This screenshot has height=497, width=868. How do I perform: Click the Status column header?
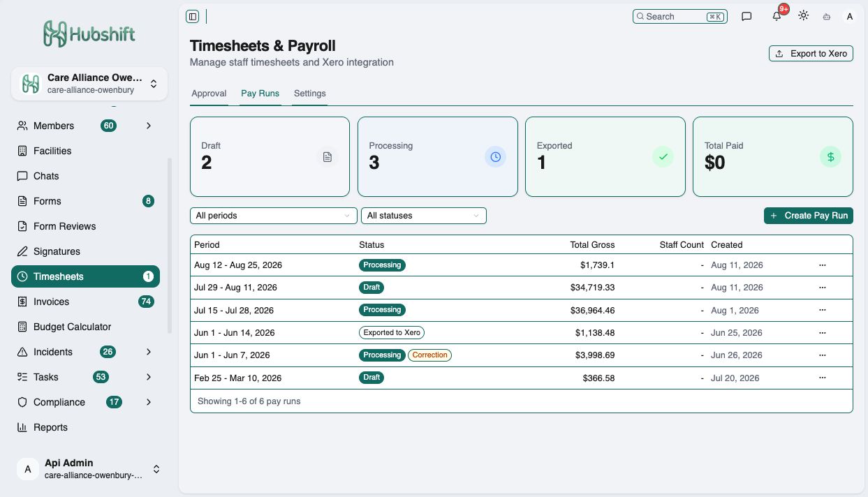tap(372, 245)
